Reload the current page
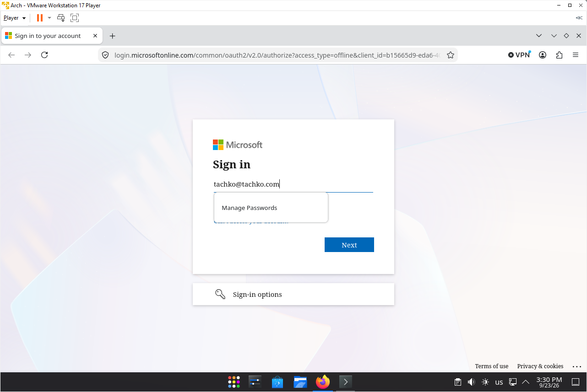587x392 pixels. [44, 55]
